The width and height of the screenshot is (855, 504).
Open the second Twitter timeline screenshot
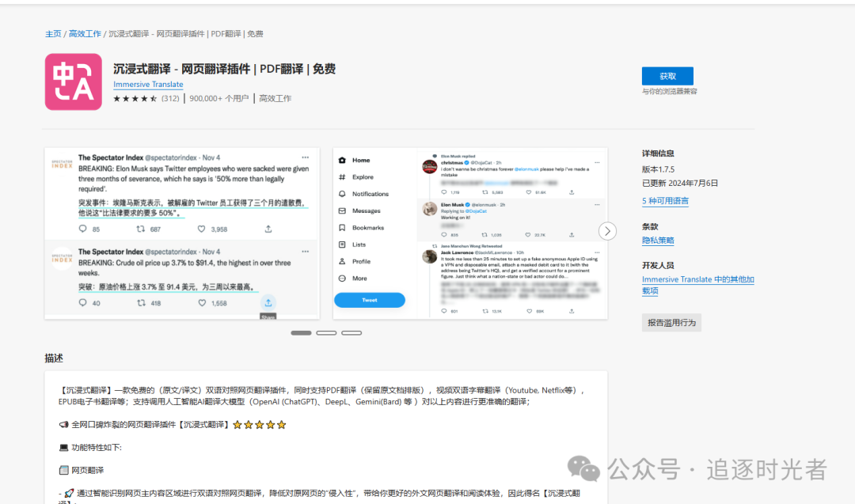click(x=470, y=233)
